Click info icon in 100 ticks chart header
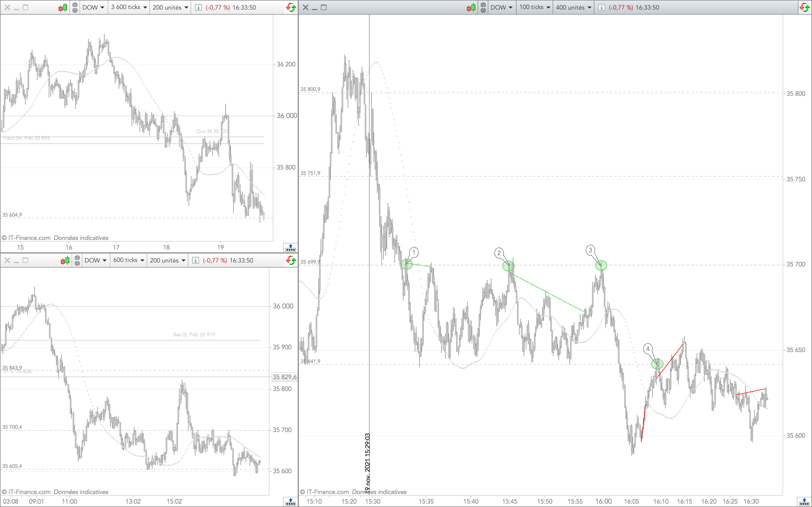This screenshot has height=507, width=812. [601, 7]
